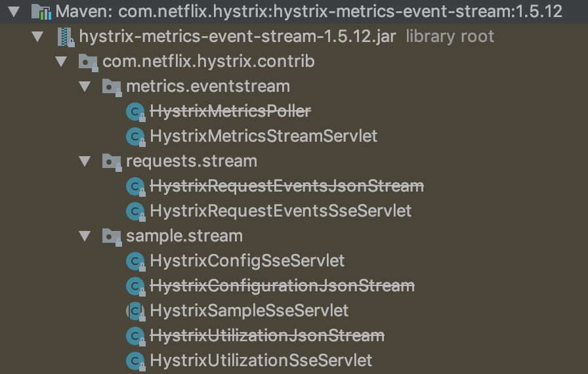Select deprecated class HystrixUtilizationJsonStream
This screenshot has width=588, height=374.
pos(267,336)
